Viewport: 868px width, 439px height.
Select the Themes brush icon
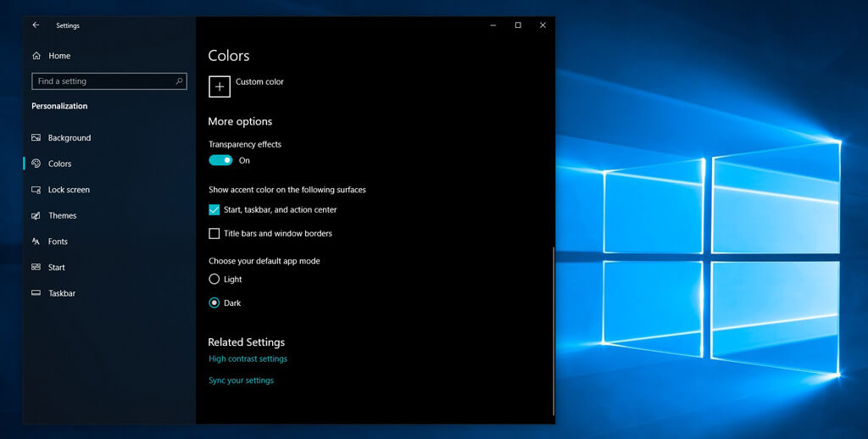[x=36, y=215]
